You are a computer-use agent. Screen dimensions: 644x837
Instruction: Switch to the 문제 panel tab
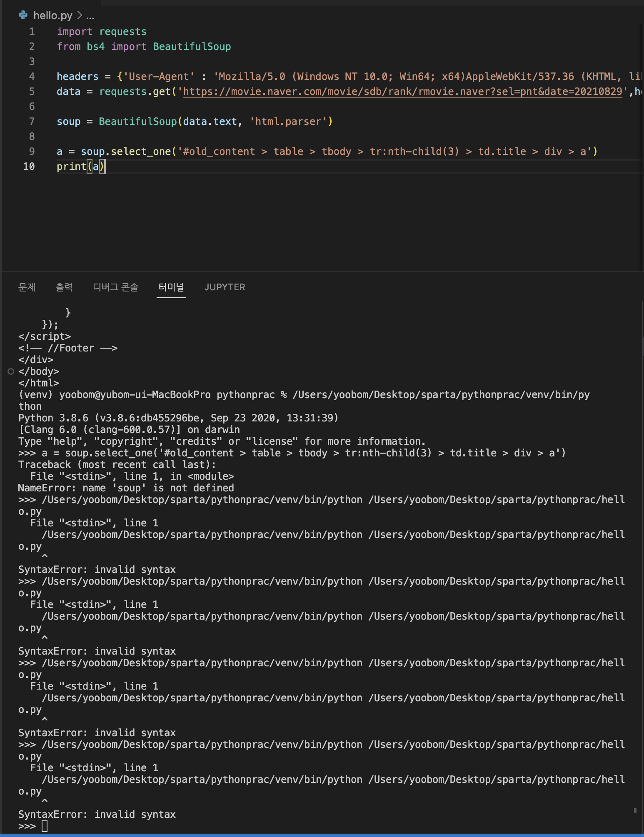[27, 287]
